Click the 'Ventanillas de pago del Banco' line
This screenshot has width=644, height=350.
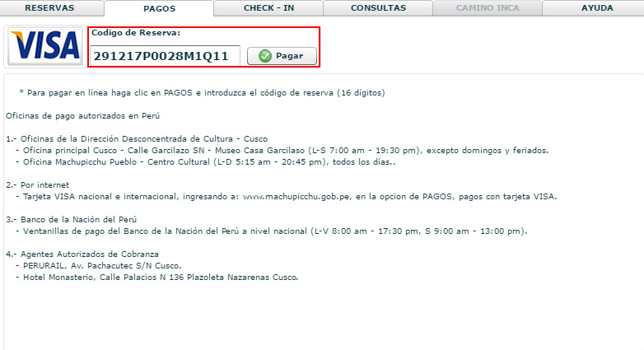(271, 231)
